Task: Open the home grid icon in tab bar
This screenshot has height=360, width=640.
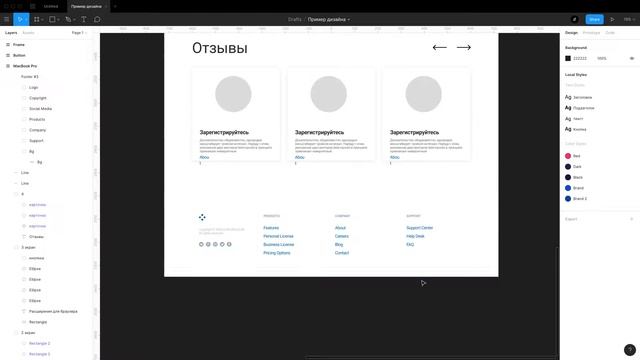Action: pyautogui.click(x=33, y=7)
